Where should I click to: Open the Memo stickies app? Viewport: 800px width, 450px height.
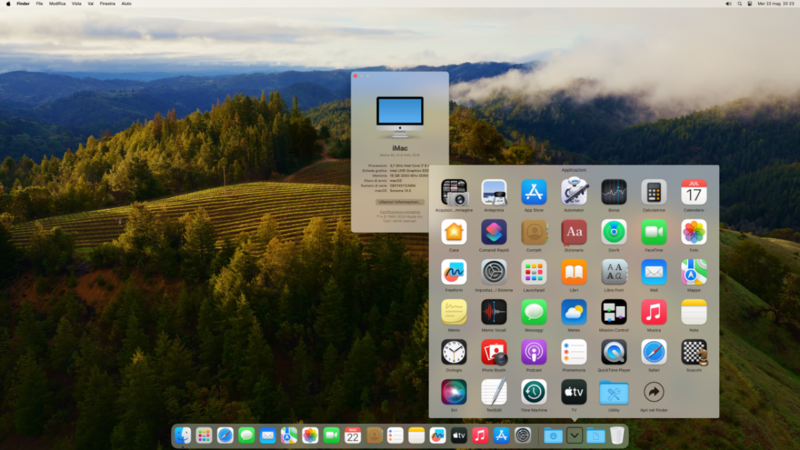click(454, 312)
